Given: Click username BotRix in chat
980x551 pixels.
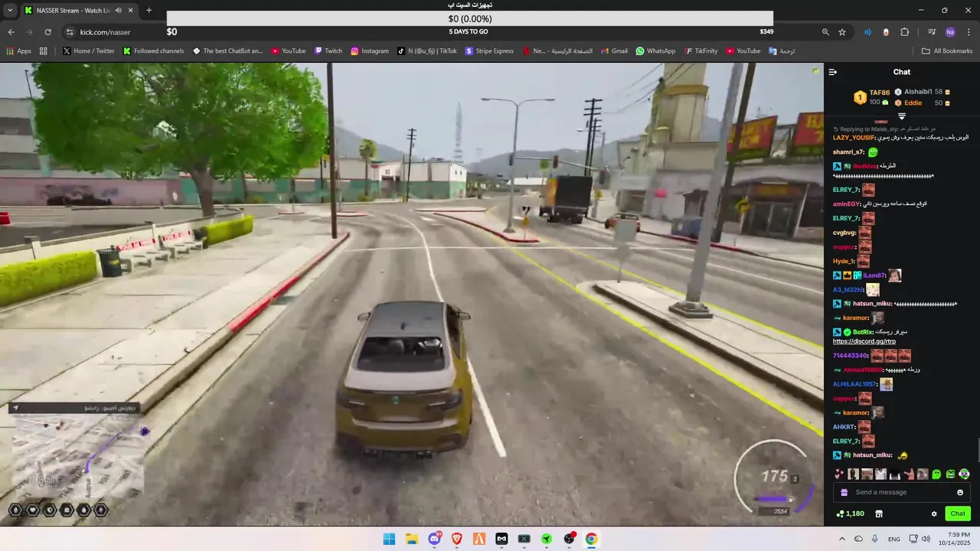Looking at the screenshot, I should click(863, 332).
